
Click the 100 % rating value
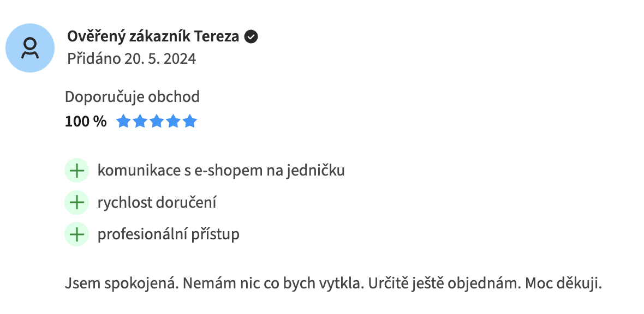point(86,122)
